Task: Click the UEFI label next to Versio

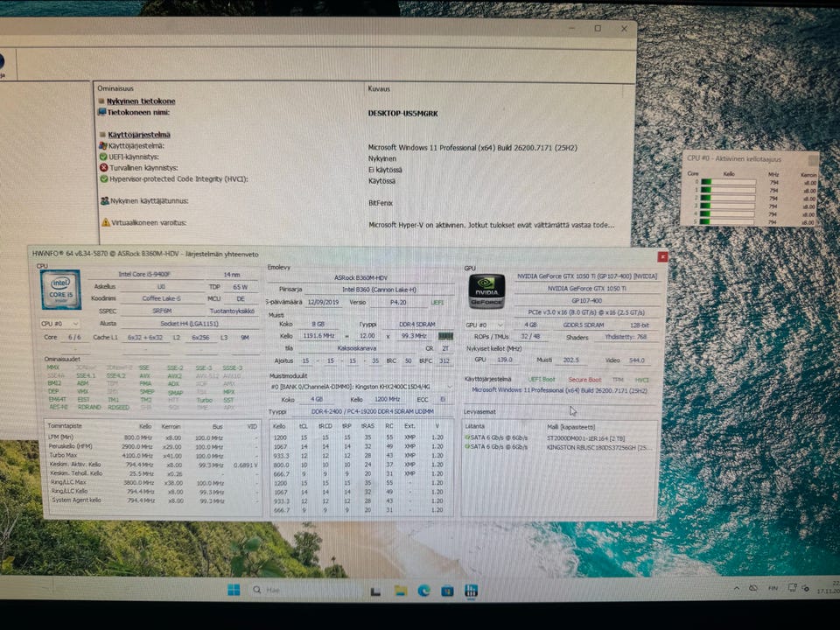Action: point(437,303)
